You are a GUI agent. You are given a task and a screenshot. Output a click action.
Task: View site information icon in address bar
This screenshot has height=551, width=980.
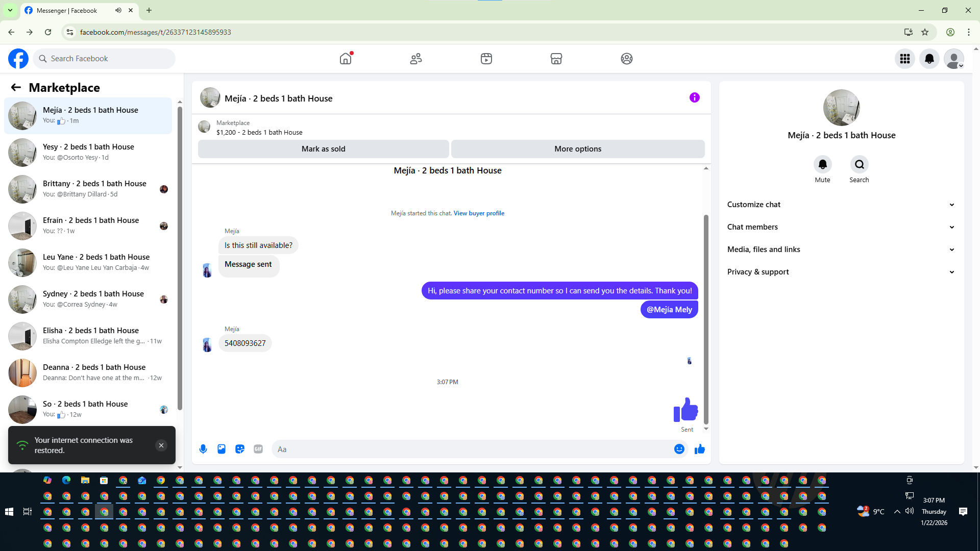[70, 32]
